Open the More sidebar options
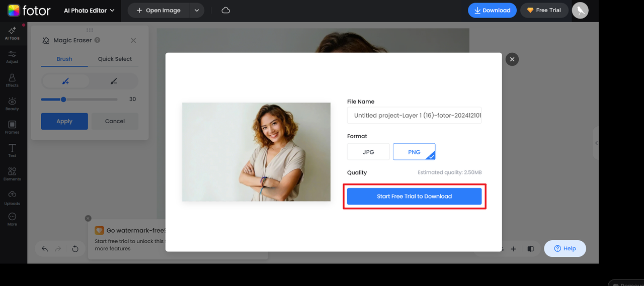Image resolution: width=644 pixels, height=286 pixels. pyautogui.click(x=12, y=220)
